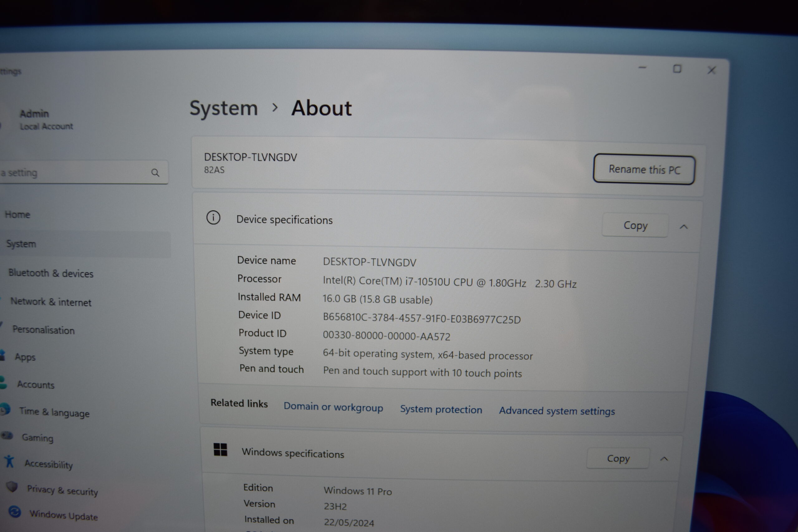Click the Device name value in specifications list
Image resolution: width=798 pixels, height=532 pixels.
[369, 262]
